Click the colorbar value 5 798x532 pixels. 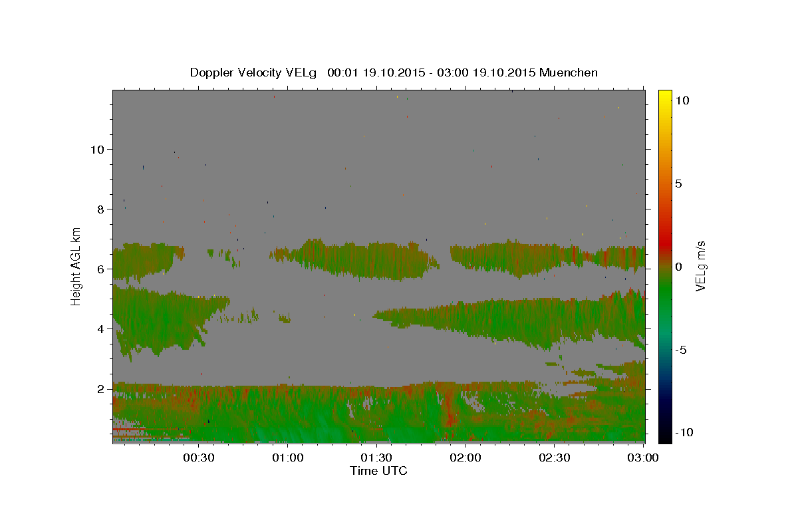(679, 184)
